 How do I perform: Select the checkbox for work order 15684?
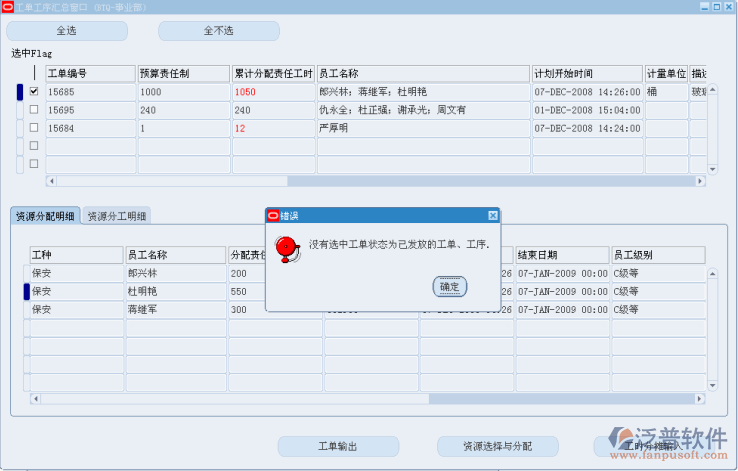(x=34, y=127)
